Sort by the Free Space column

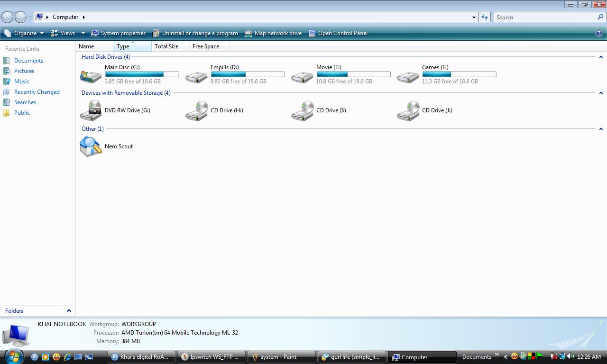click(206, 46)
